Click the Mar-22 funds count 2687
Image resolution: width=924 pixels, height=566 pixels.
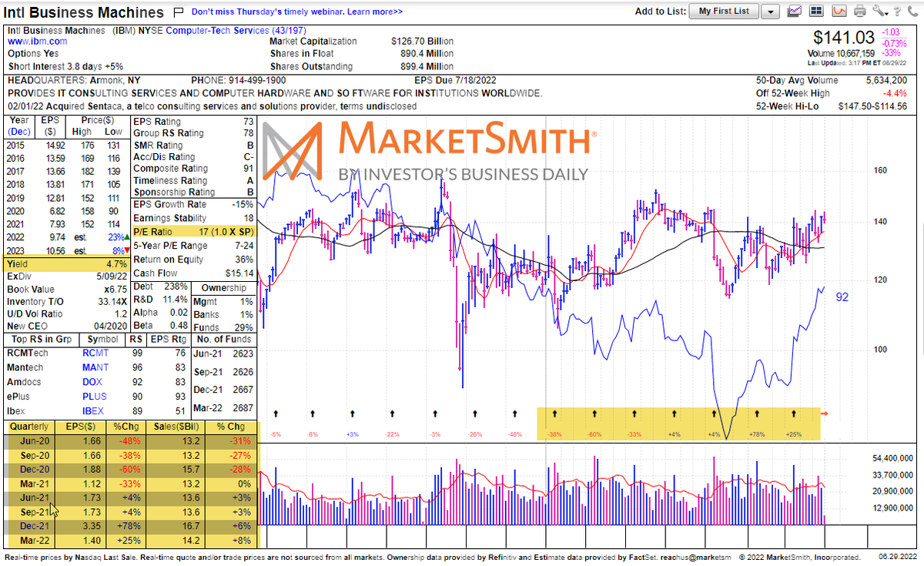(x=242, y=408)
